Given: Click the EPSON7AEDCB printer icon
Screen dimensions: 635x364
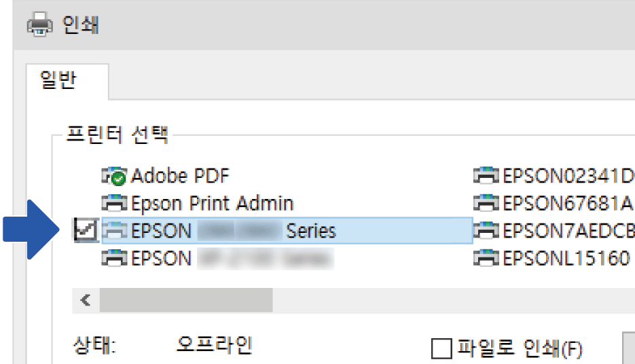Looking at the screenshot, I should [487, 231].
